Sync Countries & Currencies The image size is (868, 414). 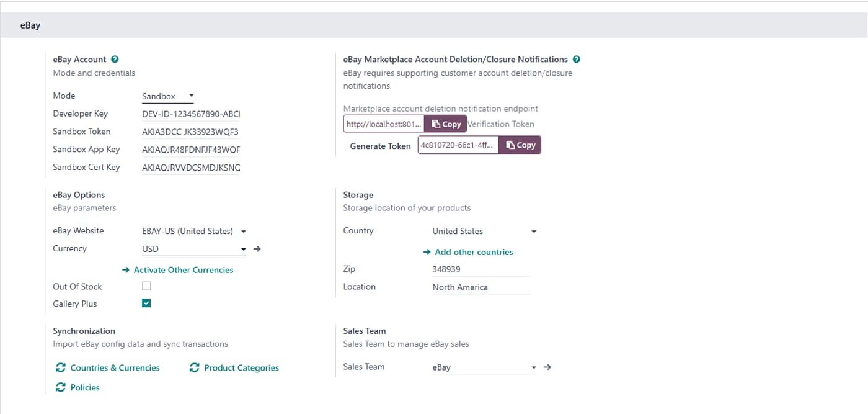tap(108, 368)
